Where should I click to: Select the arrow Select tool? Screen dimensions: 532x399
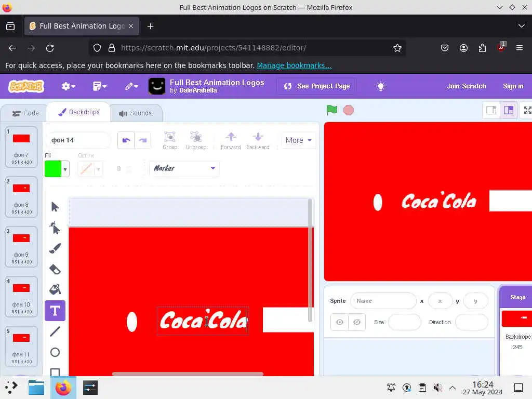(55, 207)
